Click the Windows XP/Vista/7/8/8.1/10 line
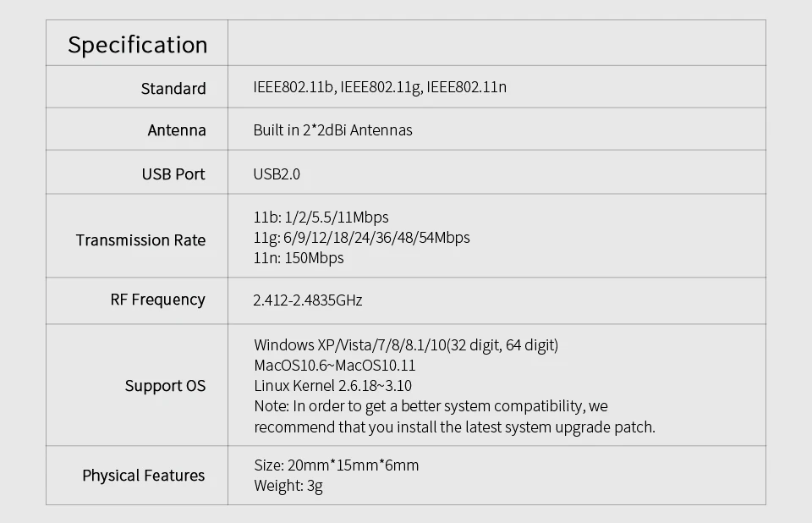 pyautogui.click(x=406, y=345)
